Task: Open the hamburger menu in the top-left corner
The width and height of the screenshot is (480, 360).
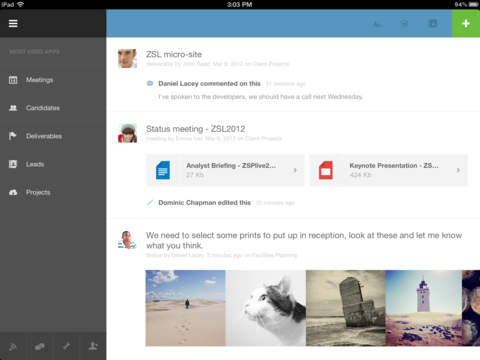Action: coord(13,23)
